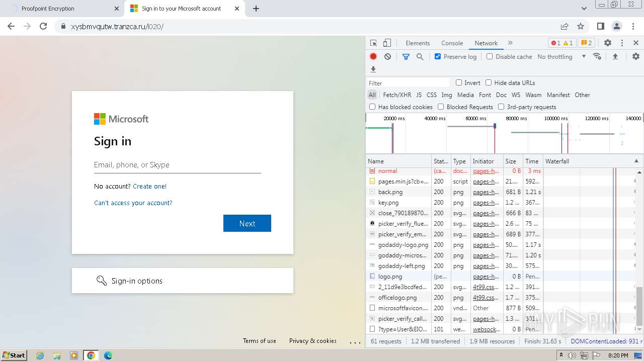
Task: Check Blocked Requests checkbox
Action: click(x=441, y=107)
